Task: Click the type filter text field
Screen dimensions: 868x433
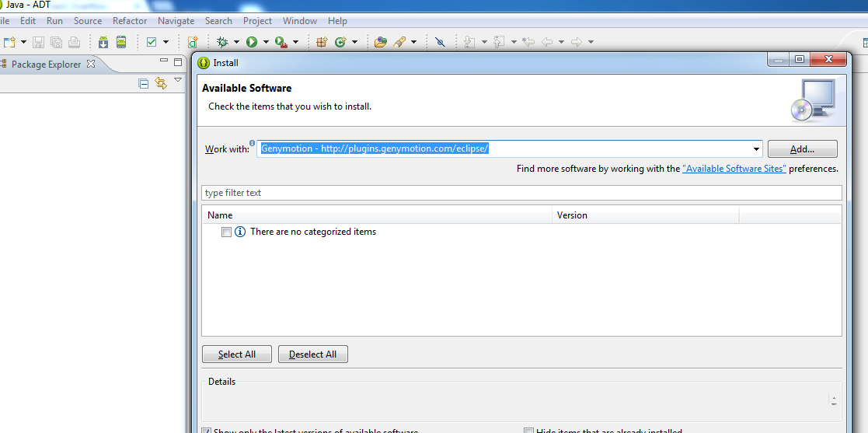Action: pyautogui.click(x=521, y=193)
